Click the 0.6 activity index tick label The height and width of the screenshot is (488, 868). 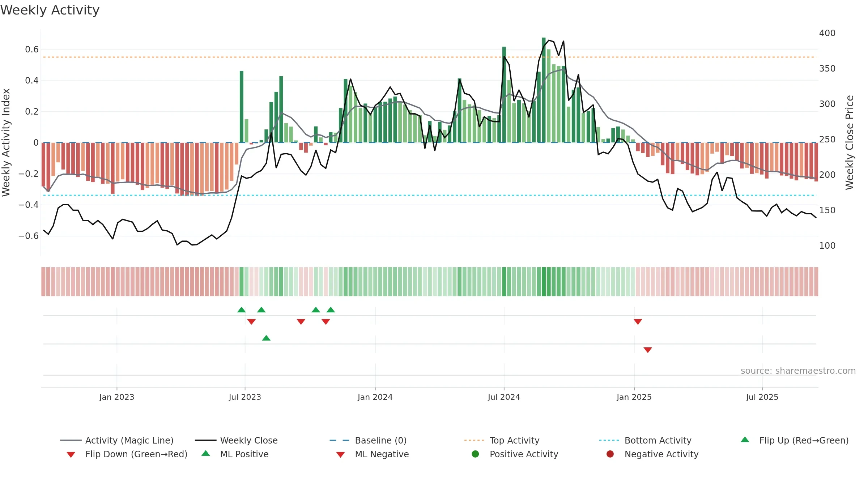pyautogui.click(x=32, y=50)
